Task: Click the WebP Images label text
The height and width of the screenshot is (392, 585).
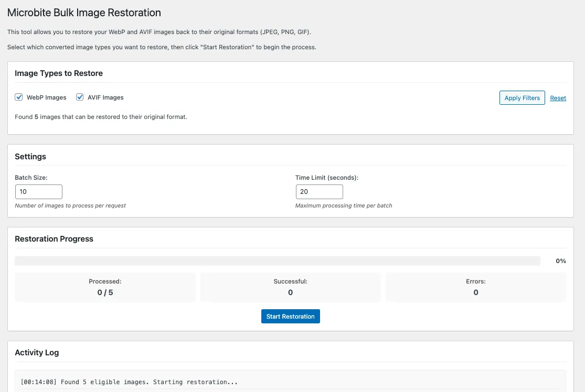Action: 47,97
